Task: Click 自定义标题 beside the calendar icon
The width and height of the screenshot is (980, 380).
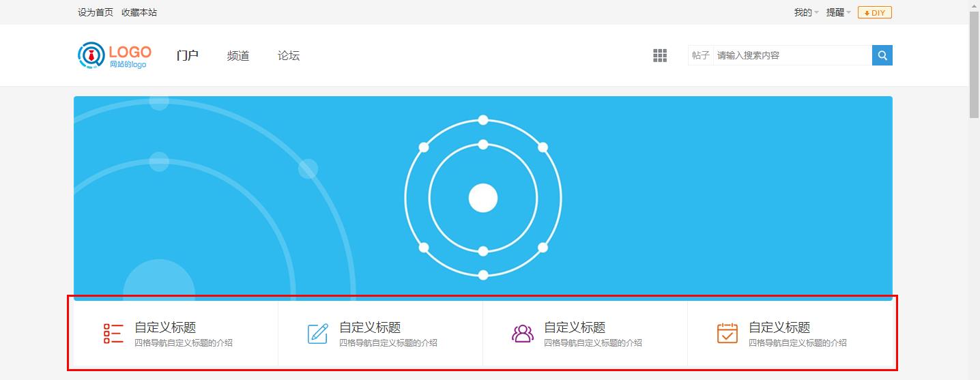Action: [779, 327]
